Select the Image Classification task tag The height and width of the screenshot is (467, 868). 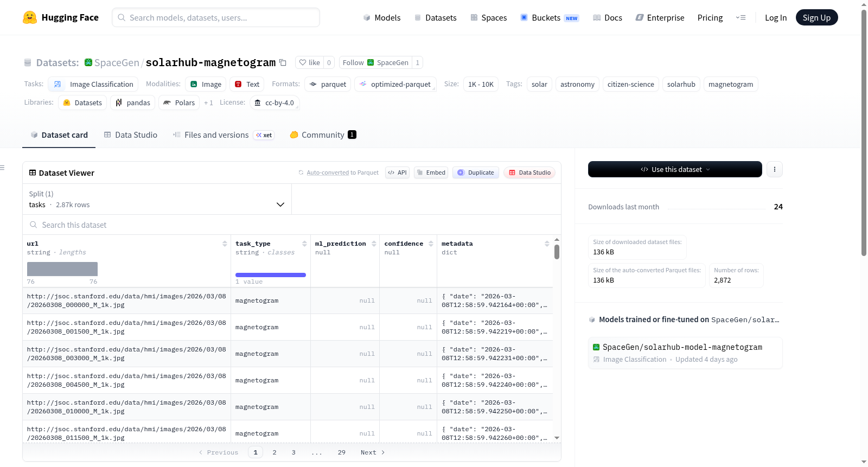click(93, 84)
